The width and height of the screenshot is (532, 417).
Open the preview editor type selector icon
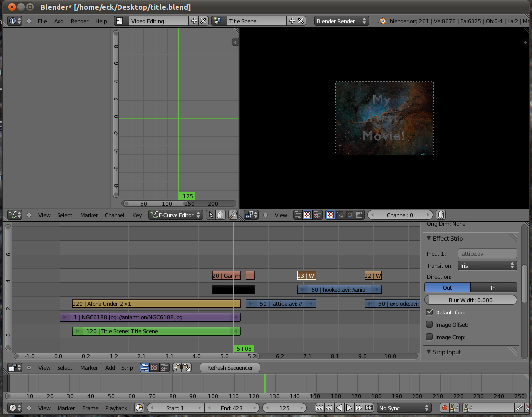pos(252,215)
